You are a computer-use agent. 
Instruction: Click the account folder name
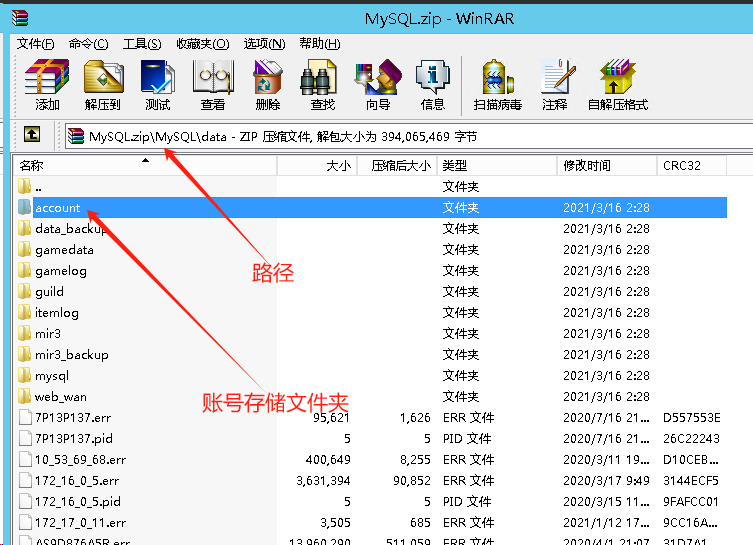tap(58, 208)
